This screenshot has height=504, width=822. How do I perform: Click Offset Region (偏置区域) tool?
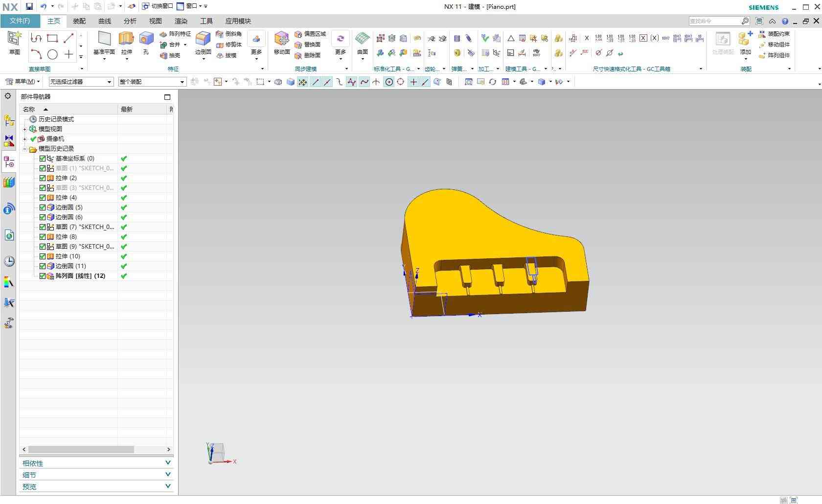click(310, 34)
